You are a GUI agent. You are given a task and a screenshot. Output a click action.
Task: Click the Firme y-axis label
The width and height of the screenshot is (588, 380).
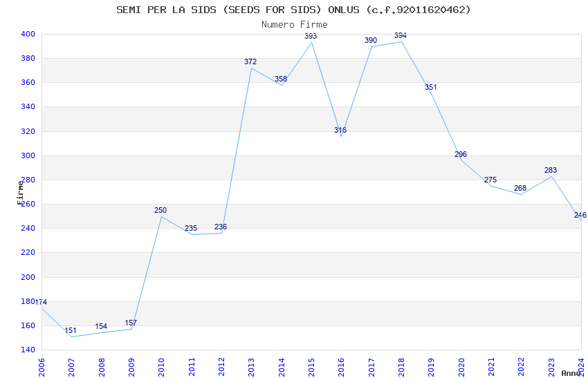click(x=20, y=193)
